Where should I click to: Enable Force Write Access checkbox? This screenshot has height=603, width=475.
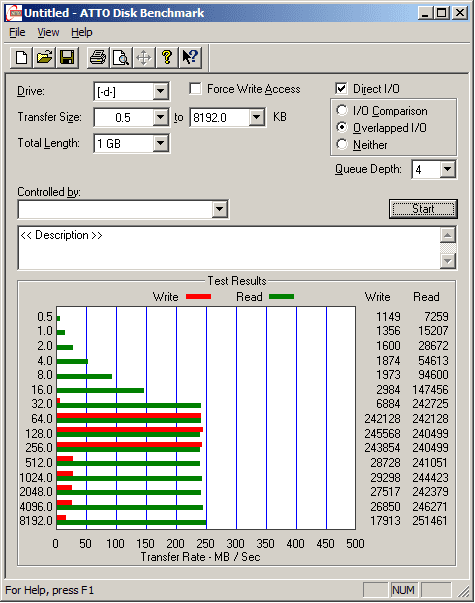(195, 89)
